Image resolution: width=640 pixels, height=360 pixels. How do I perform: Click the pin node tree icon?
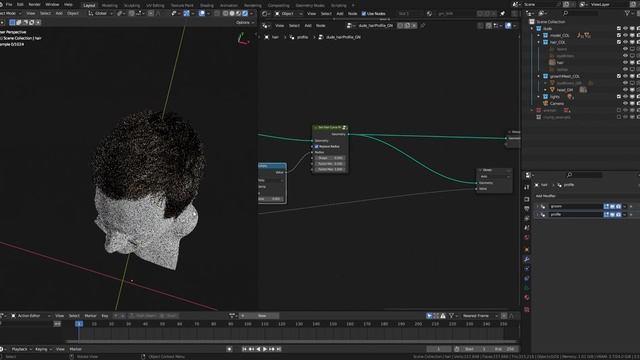pyautogui.click(x=423, y=25)
